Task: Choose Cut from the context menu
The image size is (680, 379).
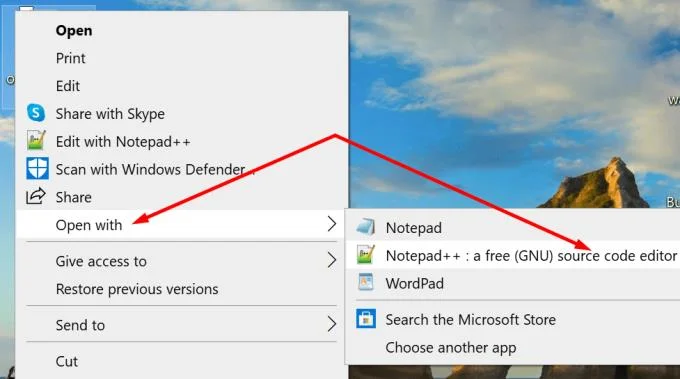Action: click(67, 362)
